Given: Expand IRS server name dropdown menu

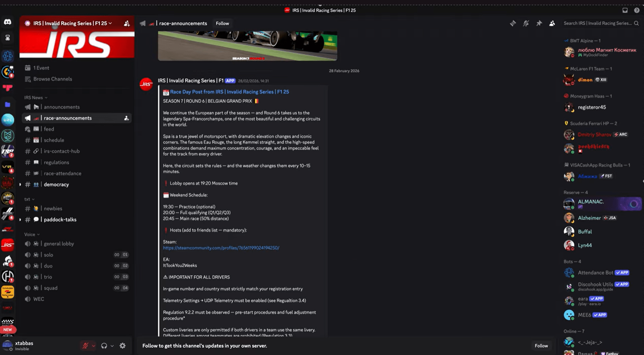Looking at the screenshot, I should pos(73,23).
